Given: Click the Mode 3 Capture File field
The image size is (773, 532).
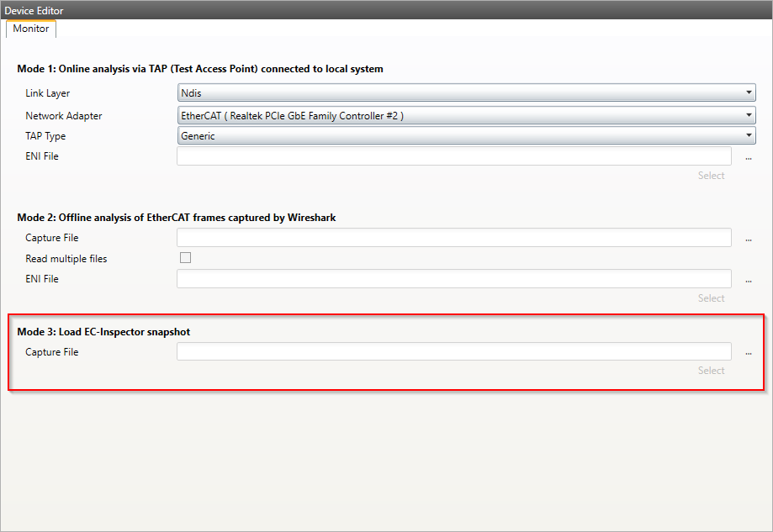Looking at the screenshot, I should coord(453,352).
